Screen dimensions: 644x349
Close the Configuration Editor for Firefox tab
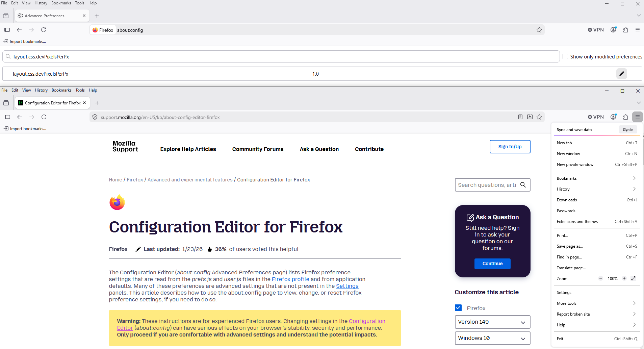point(84,103)
